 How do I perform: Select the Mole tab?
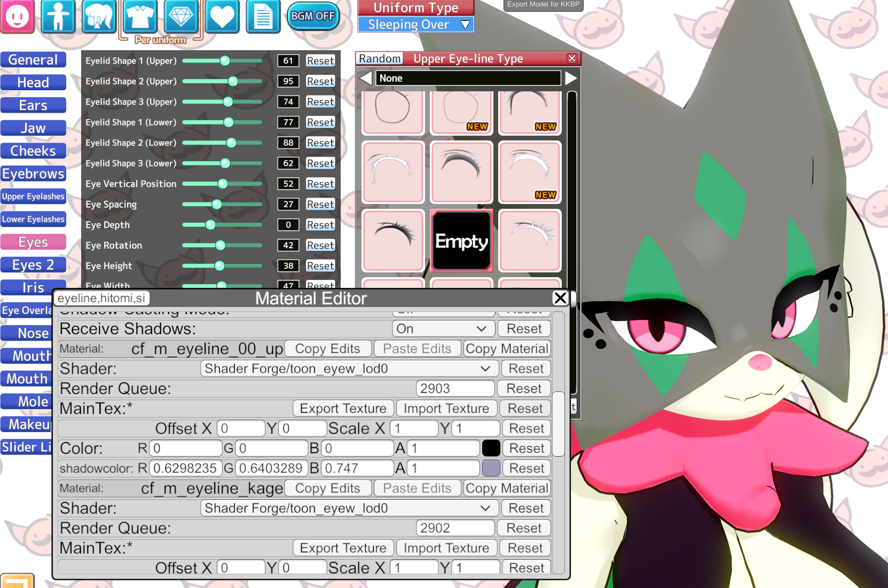tap(27, 402)
